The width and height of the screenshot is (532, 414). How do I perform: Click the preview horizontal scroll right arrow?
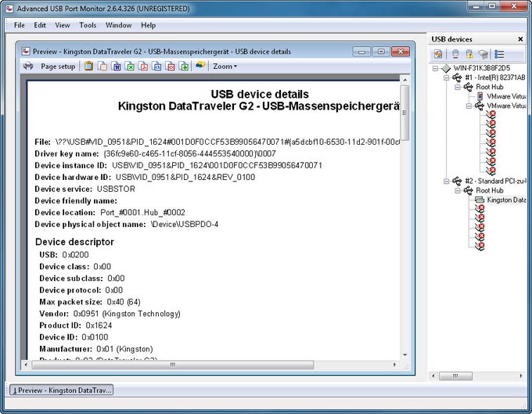(x=394, y=365)
